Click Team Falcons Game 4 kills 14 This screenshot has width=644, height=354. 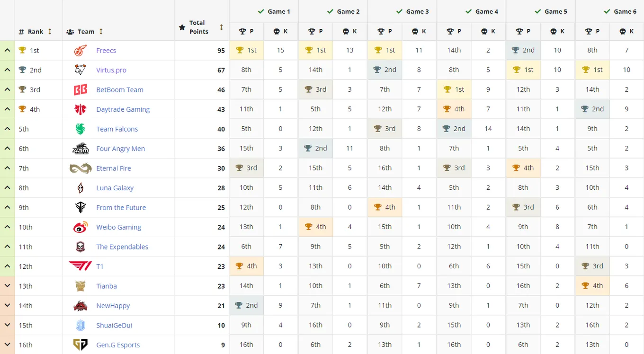pos(488,129)
